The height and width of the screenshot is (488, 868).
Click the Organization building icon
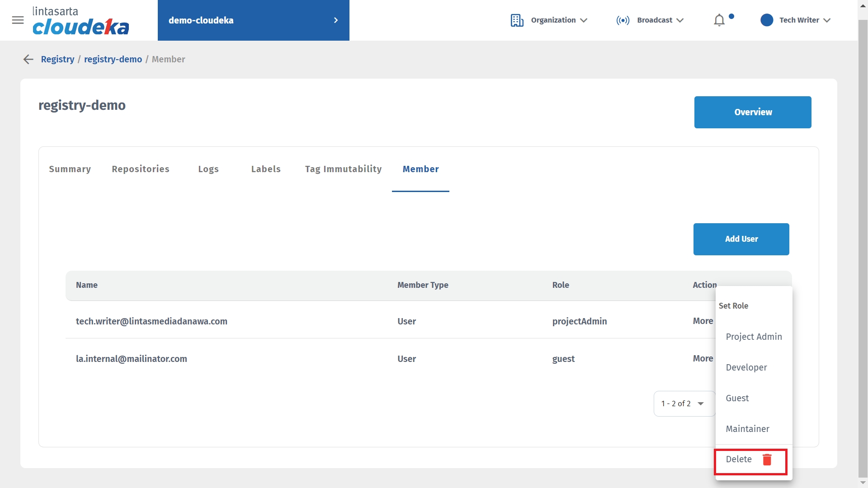pos(517,20)
